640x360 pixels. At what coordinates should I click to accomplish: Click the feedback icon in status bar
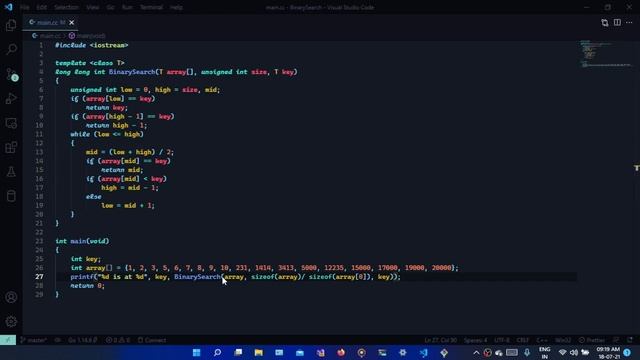[x=616, y=340]
